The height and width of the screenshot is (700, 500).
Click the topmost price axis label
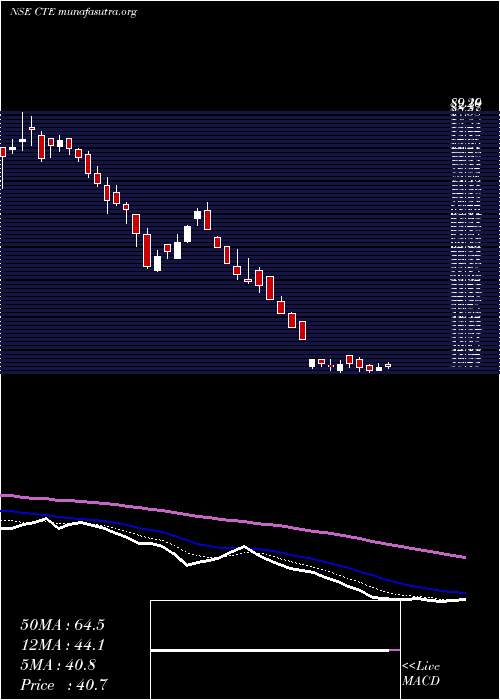465,103
